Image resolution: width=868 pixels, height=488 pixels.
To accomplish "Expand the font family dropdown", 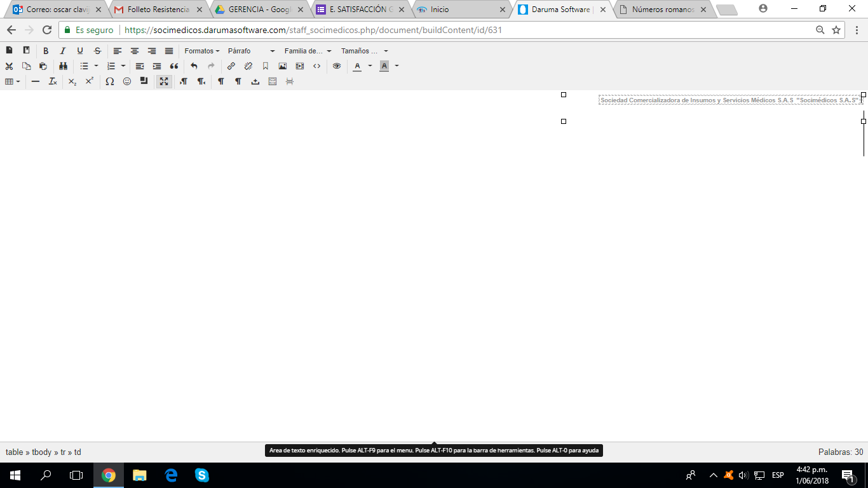I will (308, 51).
